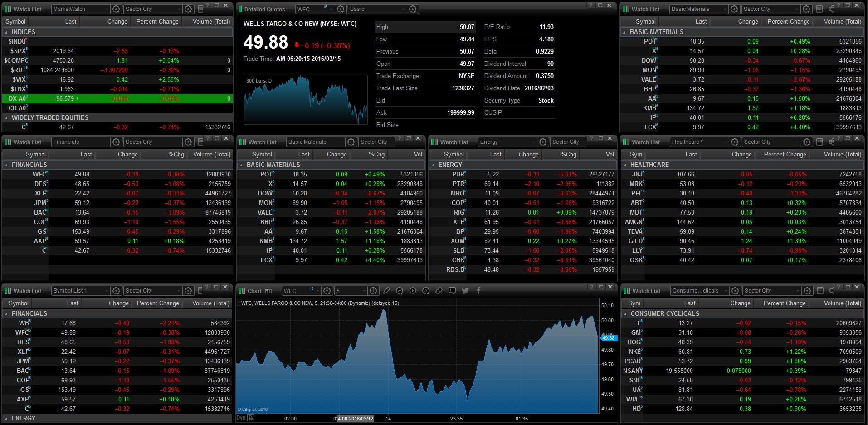868x425 pixels.
Task: Open the Basic view dropdown in Detailed Quotes
Action: (377, 9)
